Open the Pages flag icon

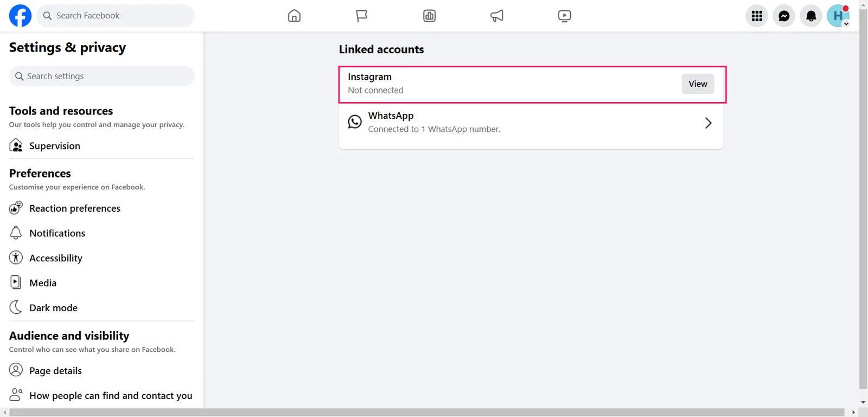click(362, 16)
